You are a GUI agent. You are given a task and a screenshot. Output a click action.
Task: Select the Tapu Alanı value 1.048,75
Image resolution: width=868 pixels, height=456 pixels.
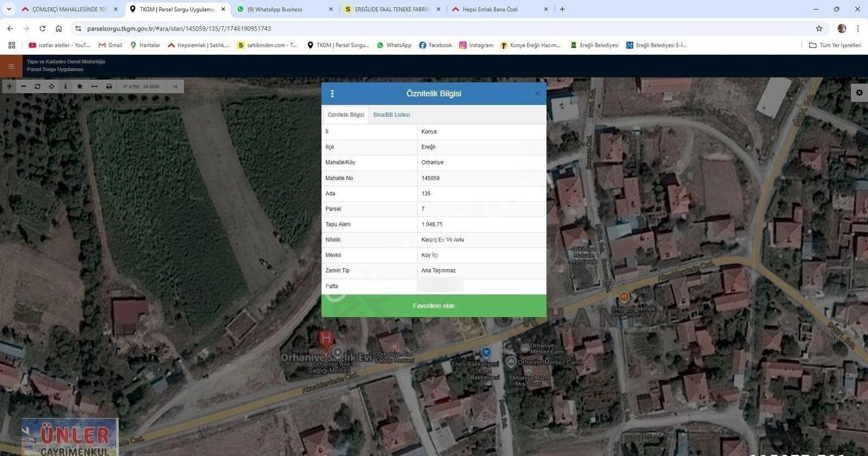[x=432, y=224]
